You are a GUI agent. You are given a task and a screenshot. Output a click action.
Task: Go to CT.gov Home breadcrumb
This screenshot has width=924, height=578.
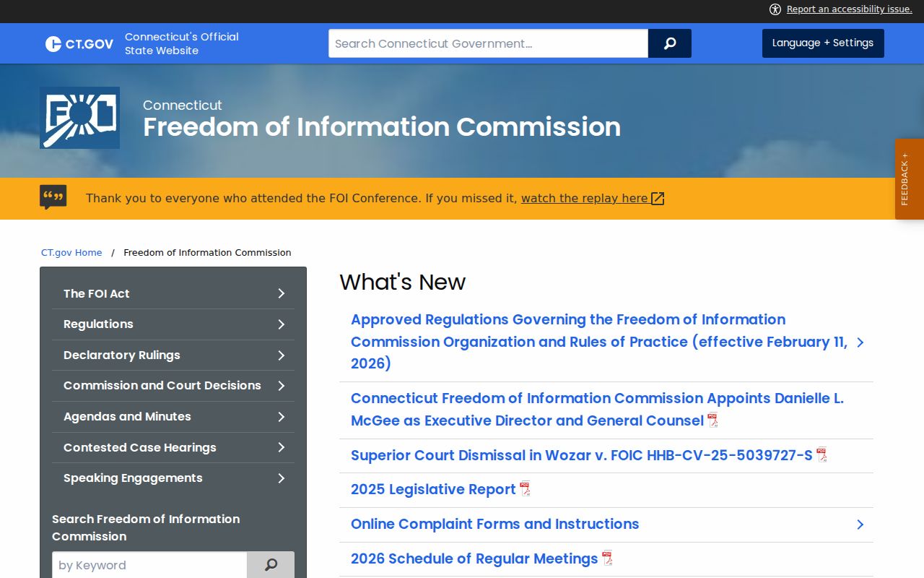click(71, 252)
